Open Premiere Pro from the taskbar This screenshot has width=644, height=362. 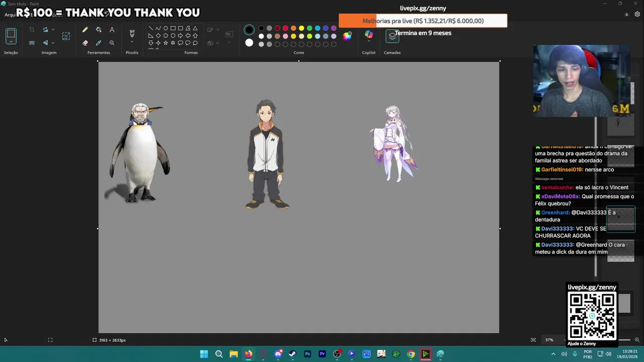[x=323, y=354]
